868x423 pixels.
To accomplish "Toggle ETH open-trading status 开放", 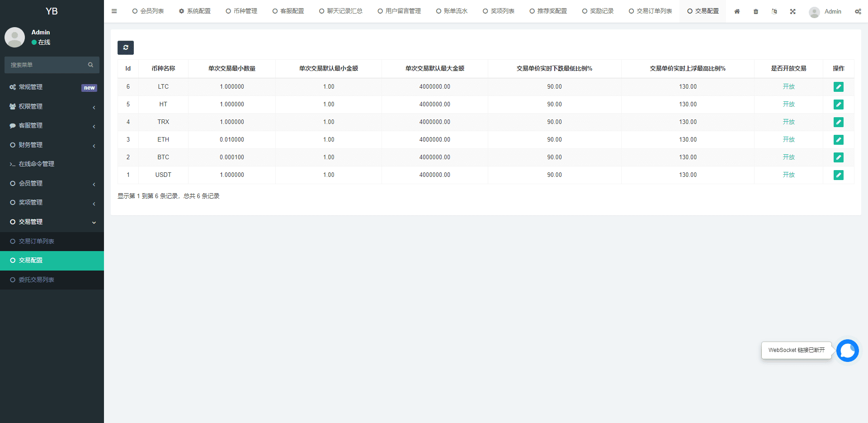I will (788, 139).
